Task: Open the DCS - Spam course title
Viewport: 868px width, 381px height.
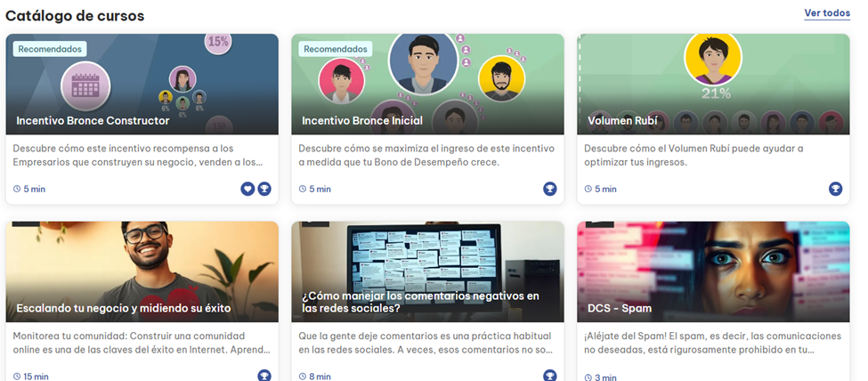Action: point(620,308)
